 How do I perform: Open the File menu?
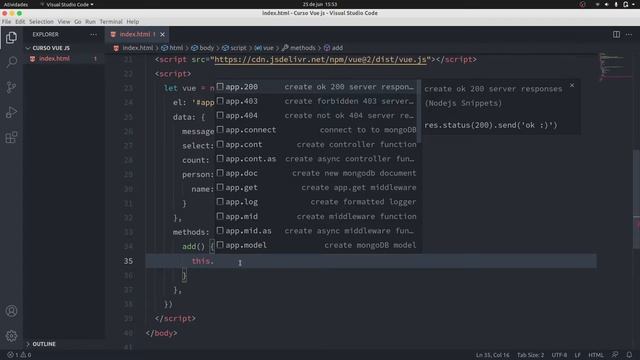(x=7, y=22)
